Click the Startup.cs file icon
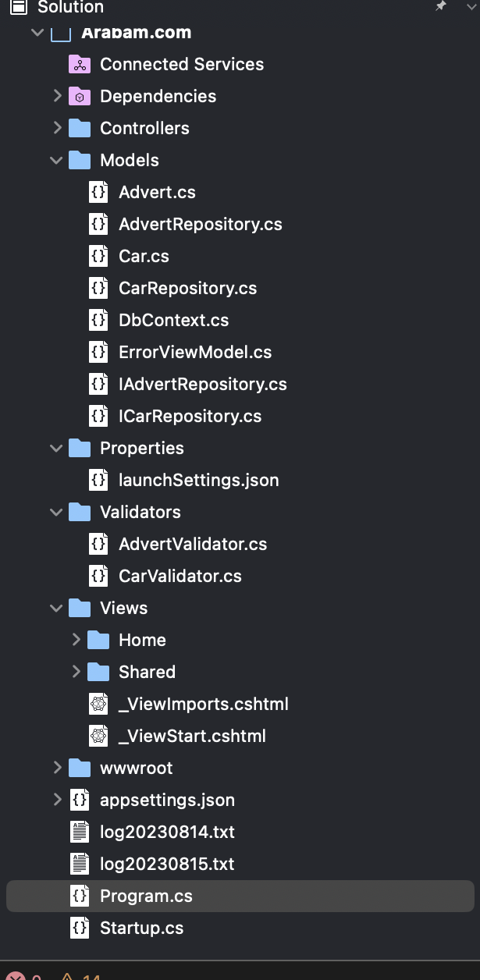Screen dimensions: 480x980 click(80, 928)
